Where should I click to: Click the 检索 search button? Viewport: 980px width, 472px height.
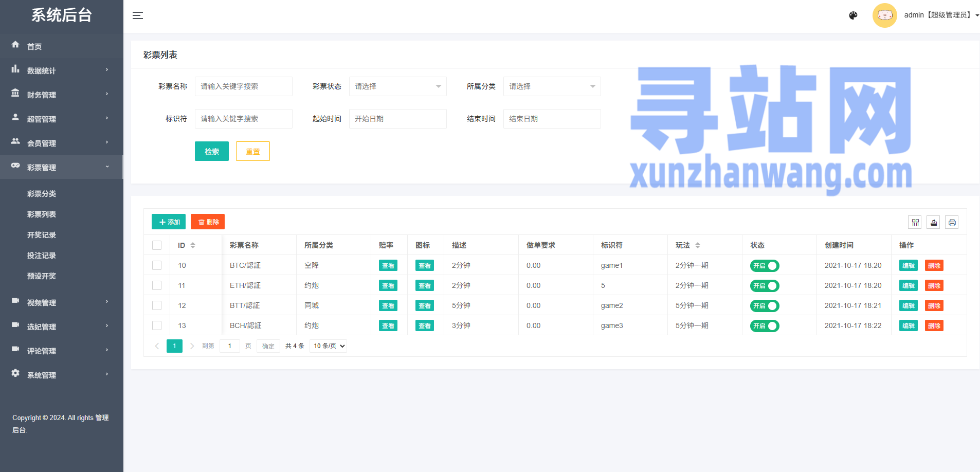[x=211, y=151]
